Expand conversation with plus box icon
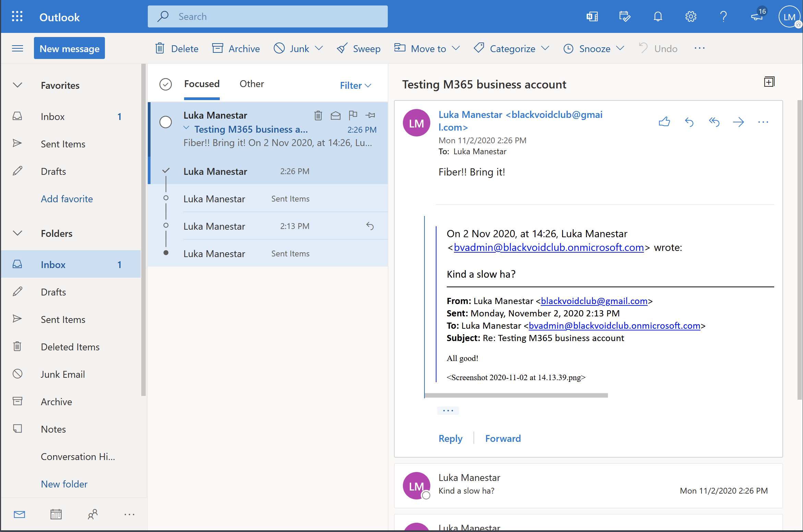The height and width of the screenshot is (532, 803). (769, 82)
